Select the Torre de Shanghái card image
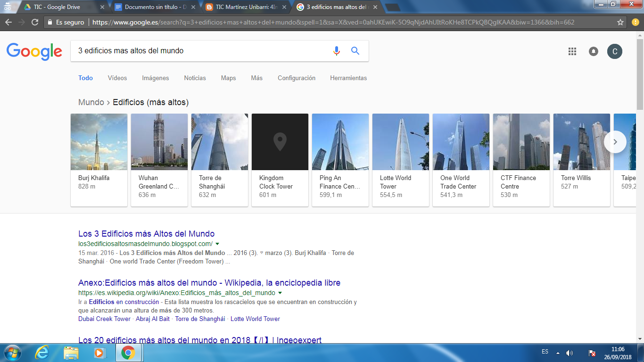644x362 pixels. (x=220, y=142)
